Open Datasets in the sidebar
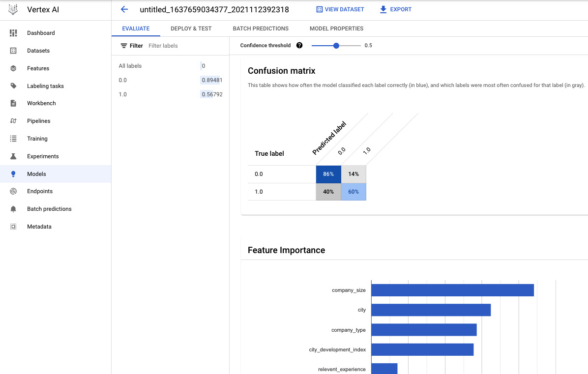588x374 pixels. (x=56, y=51)
